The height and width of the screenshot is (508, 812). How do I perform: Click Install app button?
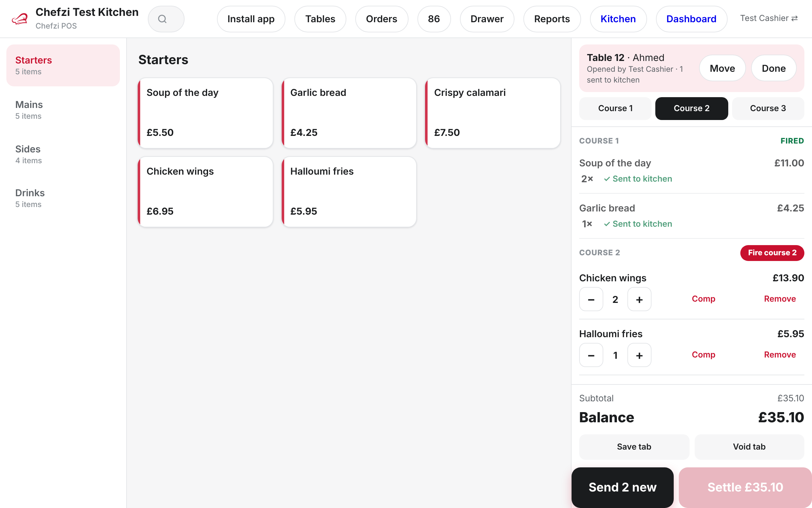coord(251,19)
